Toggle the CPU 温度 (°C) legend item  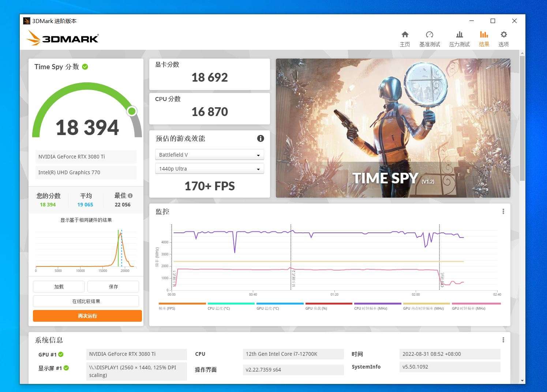[231, 307]
